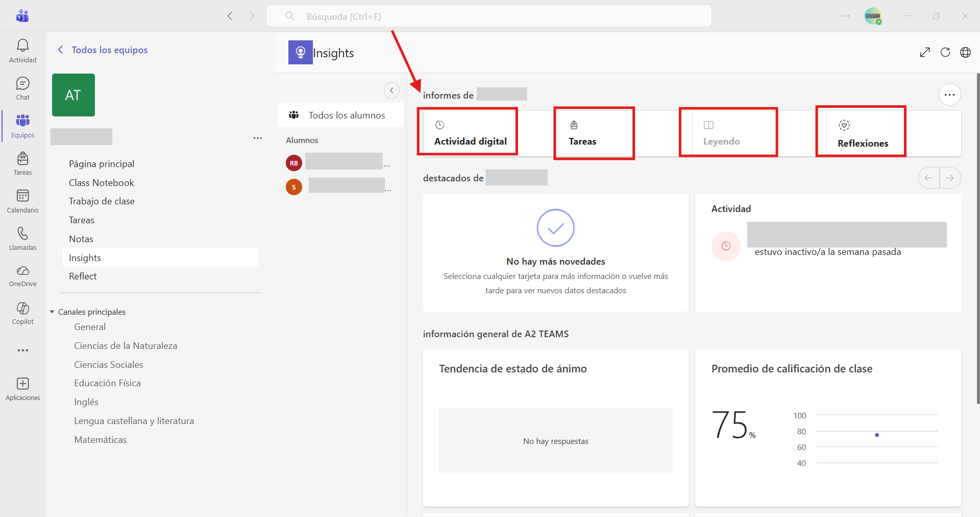Return to Todos los equipos
980x517 pixels.
(x=103, y=50)
